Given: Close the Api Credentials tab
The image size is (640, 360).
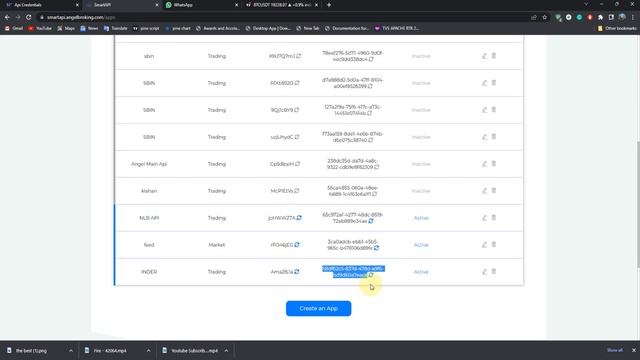Looking at the screenshot, I should tap(77, 5).
